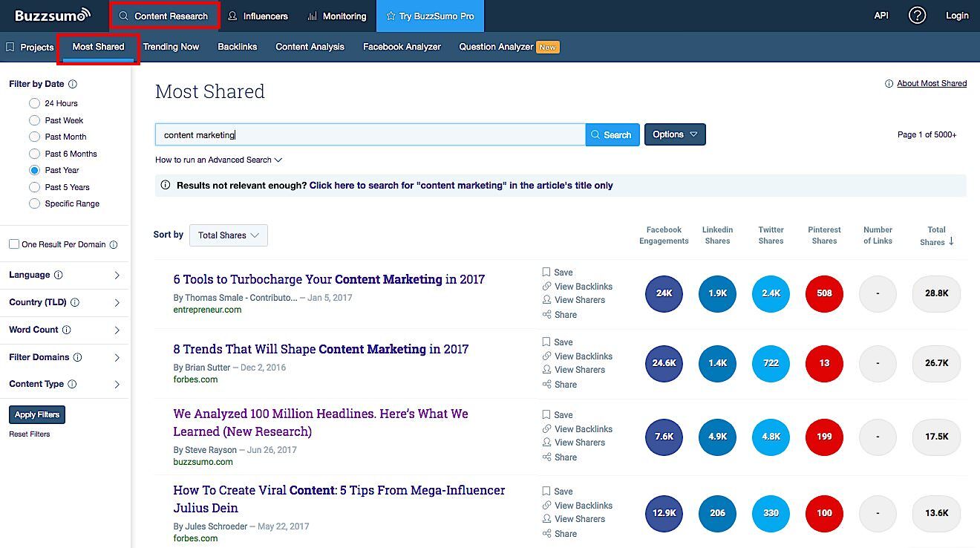Click Save for 8 Trends article

pos(558,342)
